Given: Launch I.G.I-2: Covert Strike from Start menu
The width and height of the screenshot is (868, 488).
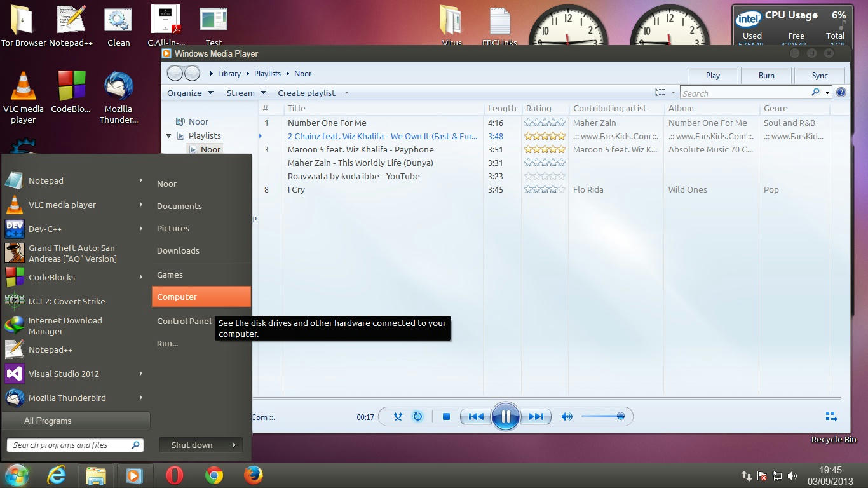Looking at the screenshot, I should (x=75, y=301).
